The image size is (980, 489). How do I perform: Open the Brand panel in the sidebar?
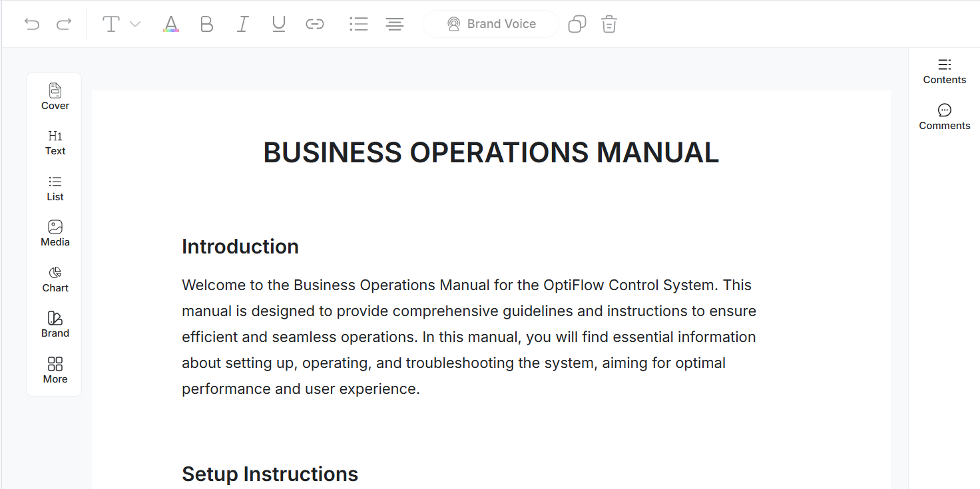54,324
